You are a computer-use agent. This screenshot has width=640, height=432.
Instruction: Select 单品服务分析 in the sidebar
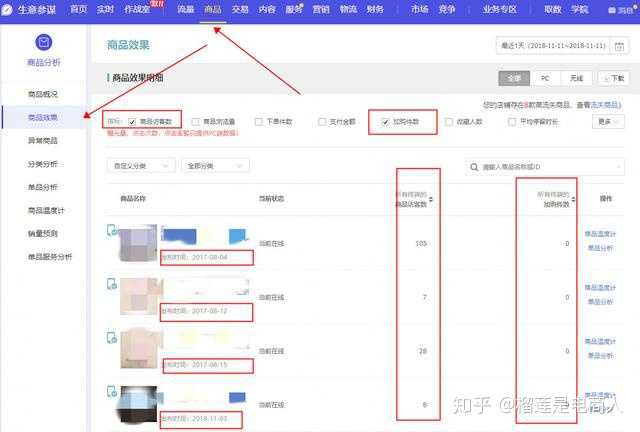point(50,257)
